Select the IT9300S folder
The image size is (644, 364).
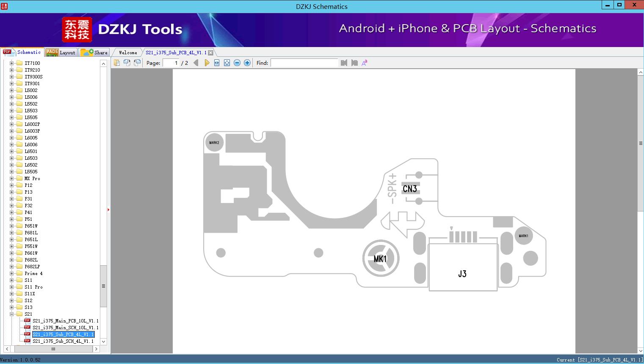click(33, 77)
